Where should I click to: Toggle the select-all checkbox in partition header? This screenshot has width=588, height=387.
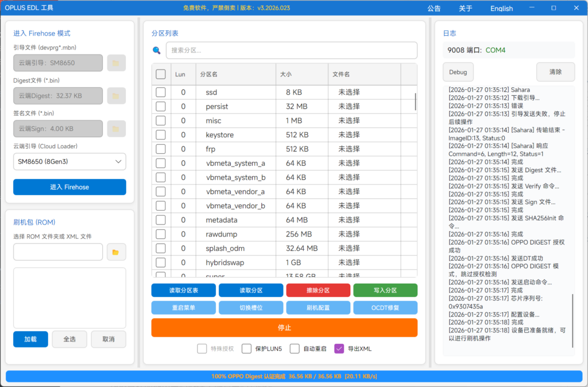click(x=161, y=74)
